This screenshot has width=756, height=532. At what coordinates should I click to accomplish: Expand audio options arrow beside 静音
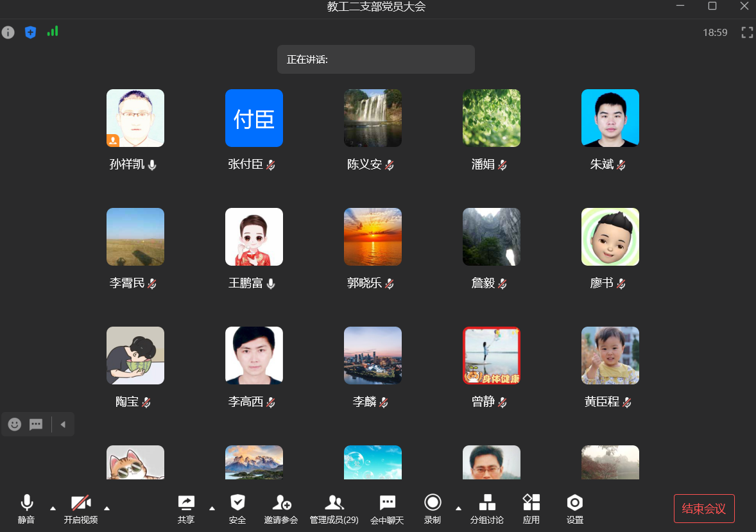[53, 508]
